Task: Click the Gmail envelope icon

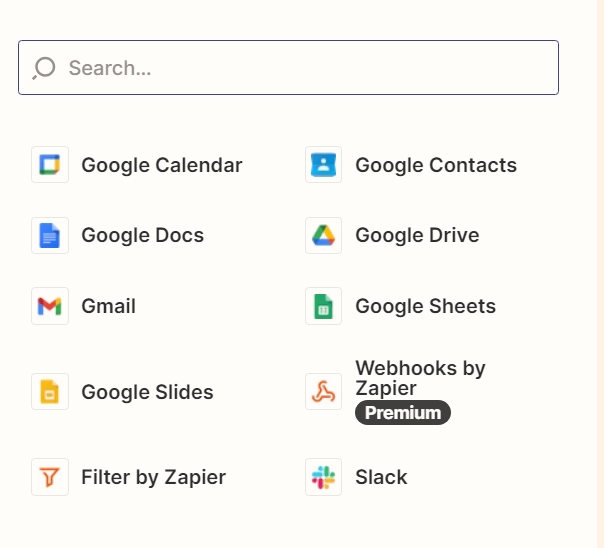Action: [50, 306]
